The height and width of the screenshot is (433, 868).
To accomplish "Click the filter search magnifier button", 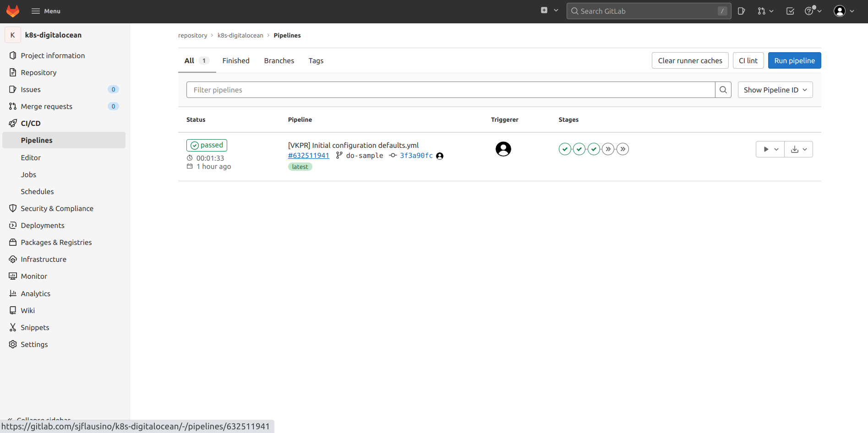I will point(723,90).
